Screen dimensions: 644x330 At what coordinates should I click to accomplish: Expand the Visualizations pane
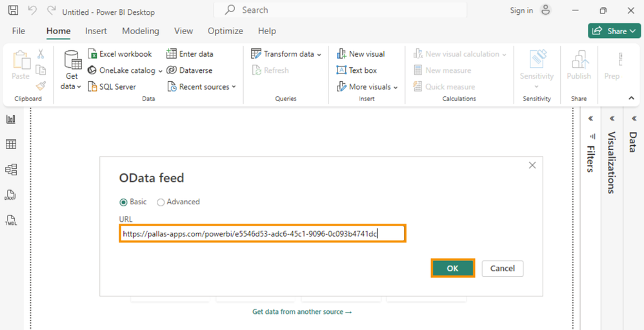612,119
